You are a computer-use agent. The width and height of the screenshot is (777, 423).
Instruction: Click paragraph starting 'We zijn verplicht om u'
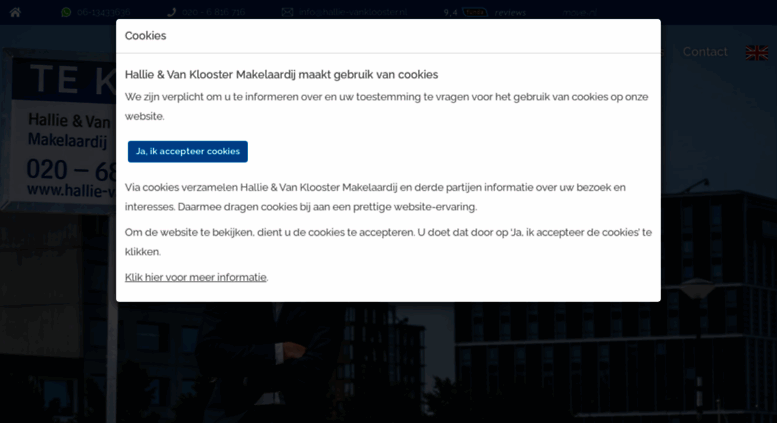tap(387, 106)
